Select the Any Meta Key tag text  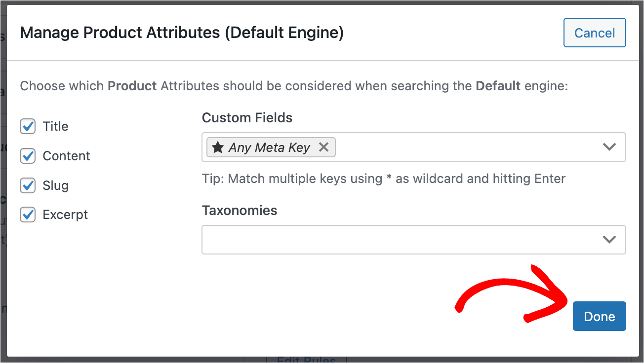(x=269, y=147)
